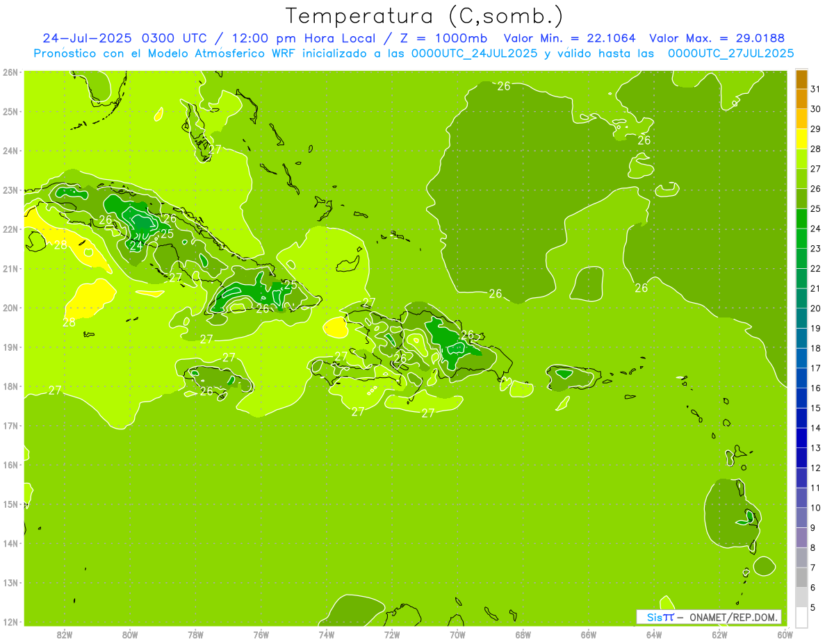Screen dimensions: 834x644
Task: Select the 19N latitude axis label
Action: point(10,347)
